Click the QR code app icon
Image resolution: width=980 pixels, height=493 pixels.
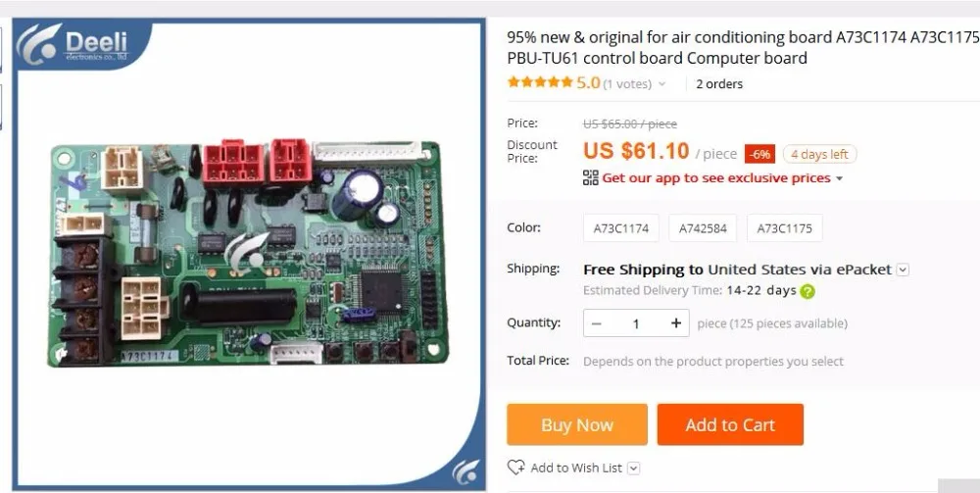click(591, 178)
